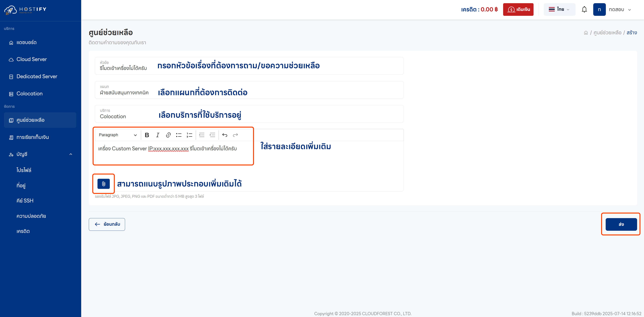Undo the last editor change
Image resolution: width=644 pixels, height=317 pixels.
[224, 135]
